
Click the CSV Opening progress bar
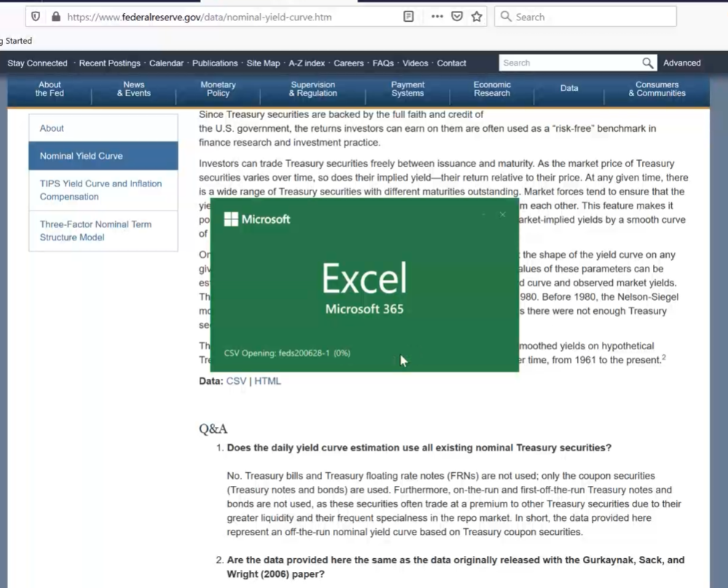(x=288, y=353)
